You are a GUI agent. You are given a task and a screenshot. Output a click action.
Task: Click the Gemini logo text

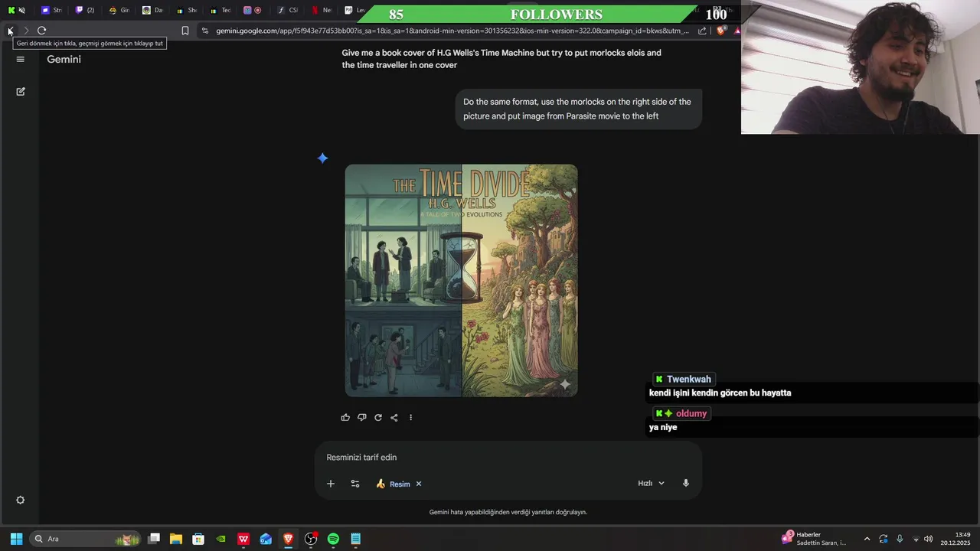[x=64, y=59]
